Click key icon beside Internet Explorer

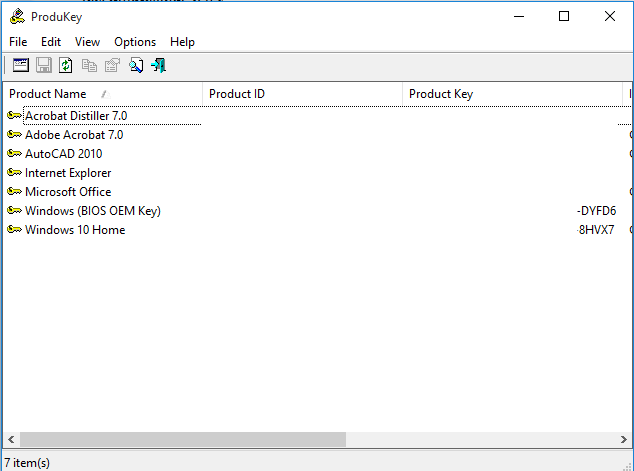pos(15,173)
